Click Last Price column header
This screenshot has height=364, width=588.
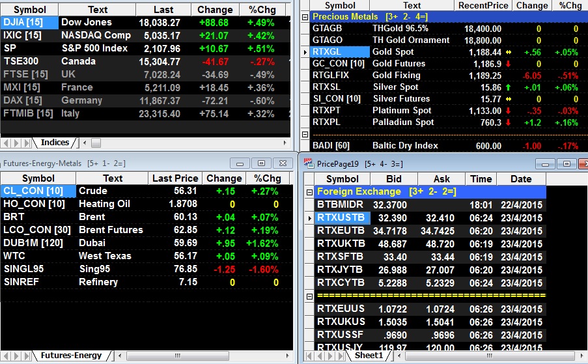click(175, 178)
